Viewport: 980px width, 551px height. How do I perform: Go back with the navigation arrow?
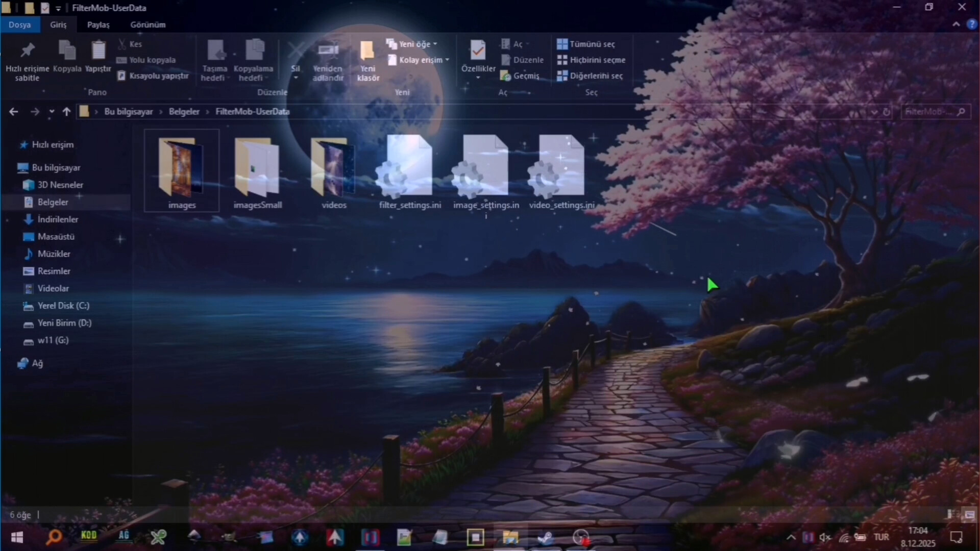pos(13,111)
